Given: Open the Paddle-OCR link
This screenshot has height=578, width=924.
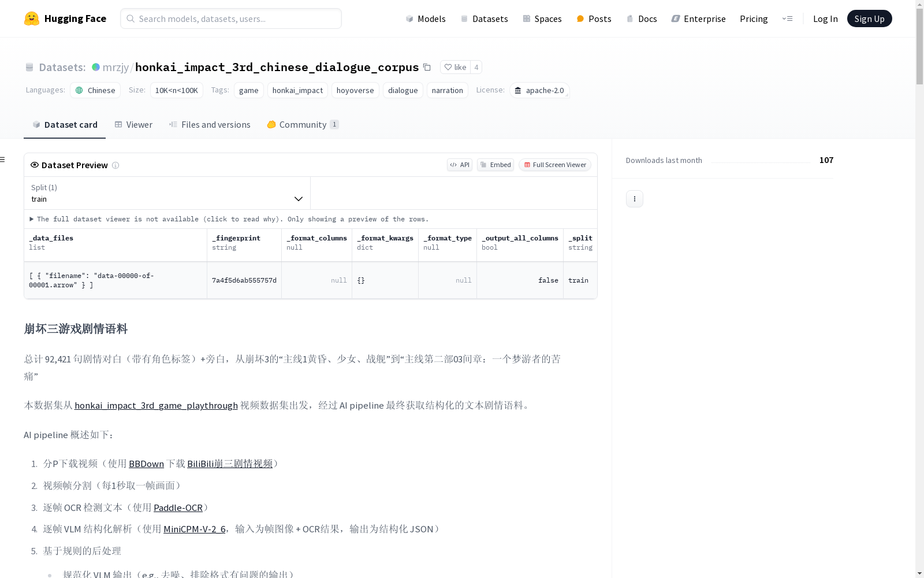Looking at the screenshot, I should coord(178,507).
